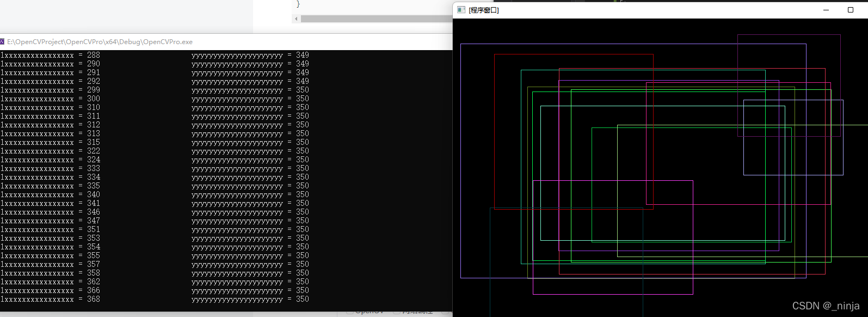Select the console value 290
The width and height of the screenshot is (868, 317).
pyautogui.click(x=94, y=64)
